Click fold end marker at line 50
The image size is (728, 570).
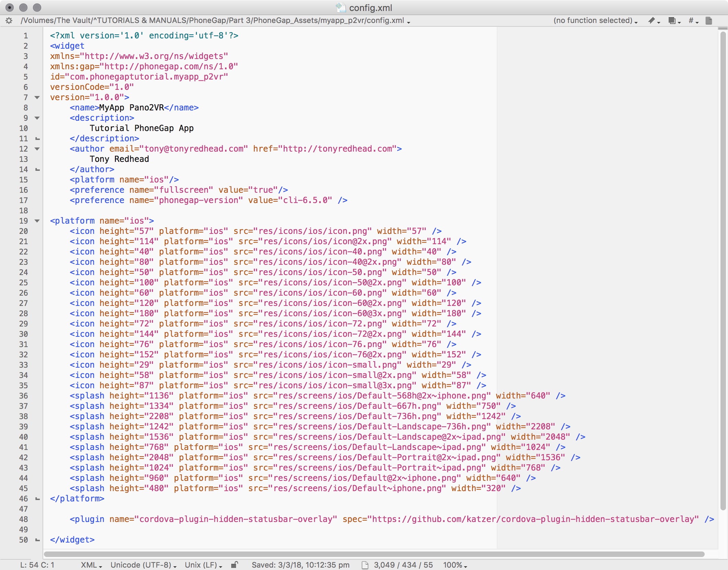[37, 540]
